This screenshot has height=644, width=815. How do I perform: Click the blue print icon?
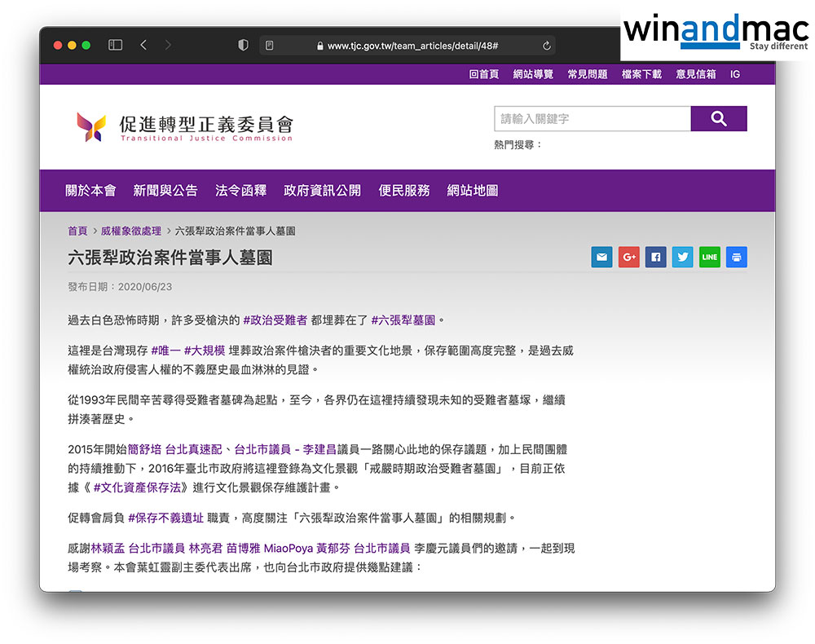click(736, 258)
